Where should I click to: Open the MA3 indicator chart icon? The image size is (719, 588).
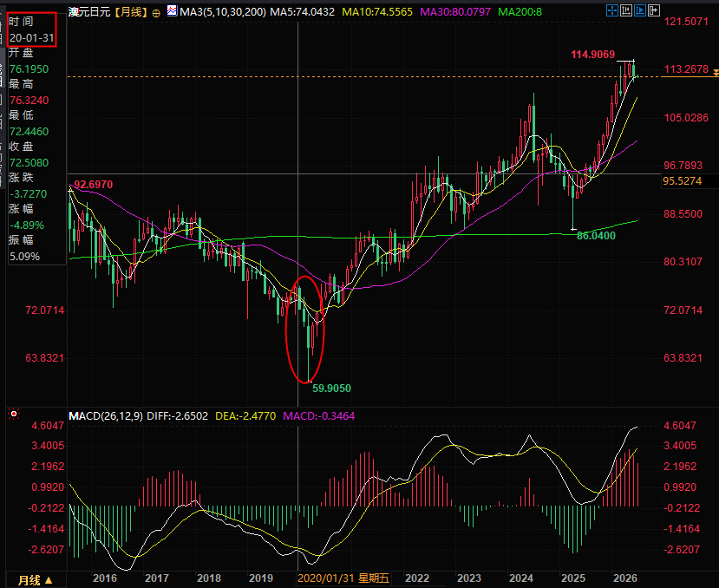pos(172,10)
